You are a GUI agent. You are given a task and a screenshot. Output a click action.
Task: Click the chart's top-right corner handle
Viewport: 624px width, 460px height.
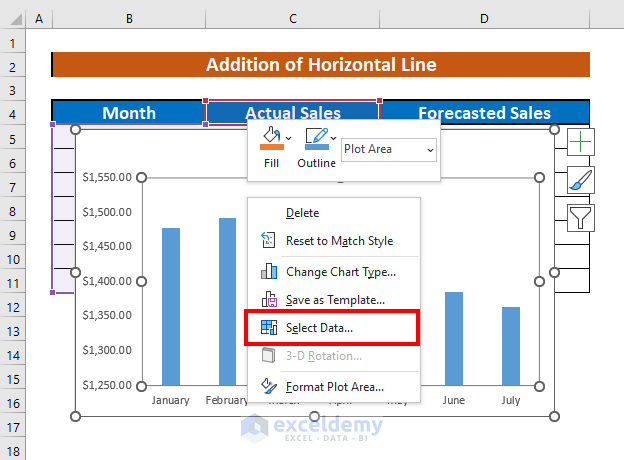[554, 129]
